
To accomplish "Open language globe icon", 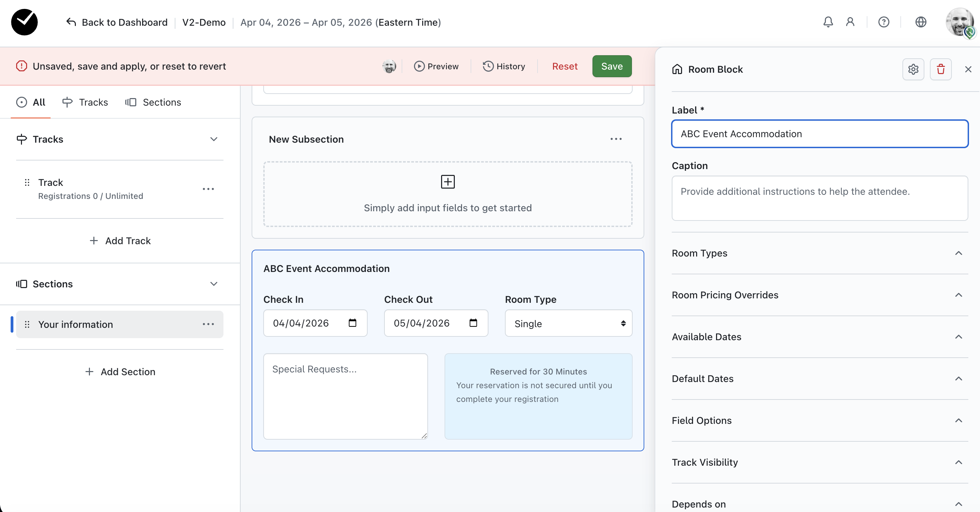I will pos(920,22).
